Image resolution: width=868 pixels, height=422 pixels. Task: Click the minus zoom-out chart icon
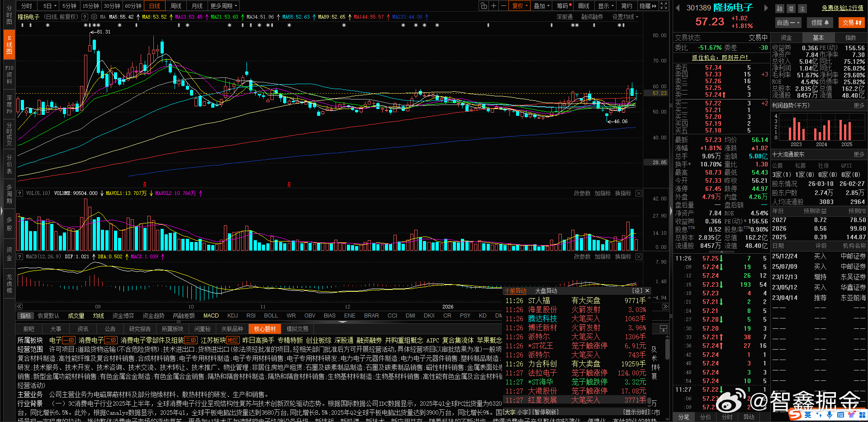tap(503, 6)
